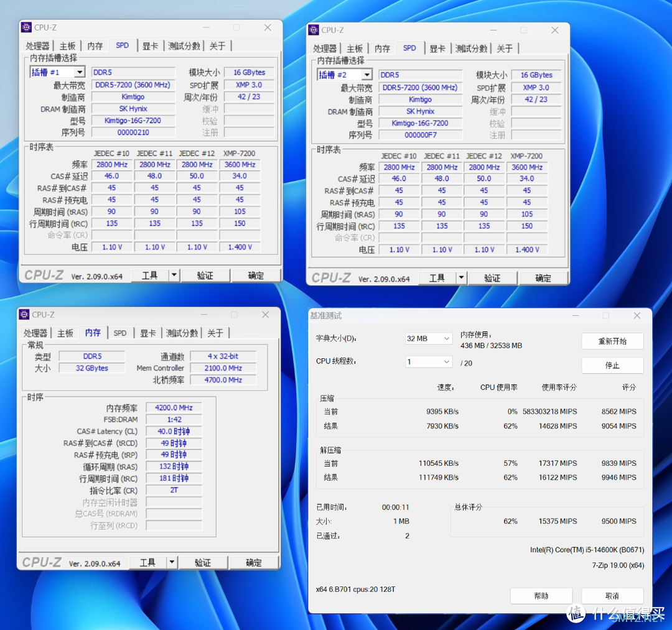Click CAS# Latency value 40.0 时钟
Viewport: 672px width, 630px height.
click(x=174, y=431)
